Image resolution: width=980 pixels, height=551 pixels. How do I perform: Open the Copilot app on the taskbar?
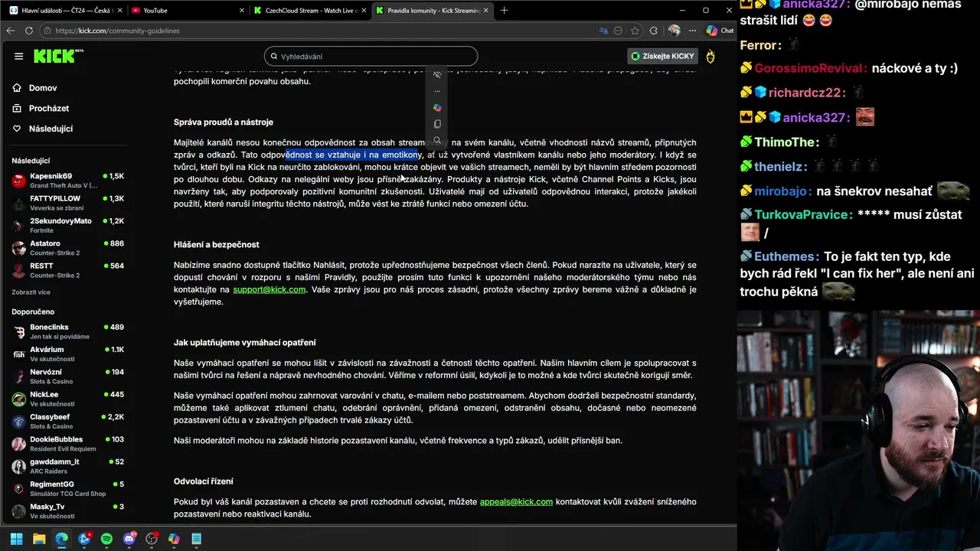[174, 539]
